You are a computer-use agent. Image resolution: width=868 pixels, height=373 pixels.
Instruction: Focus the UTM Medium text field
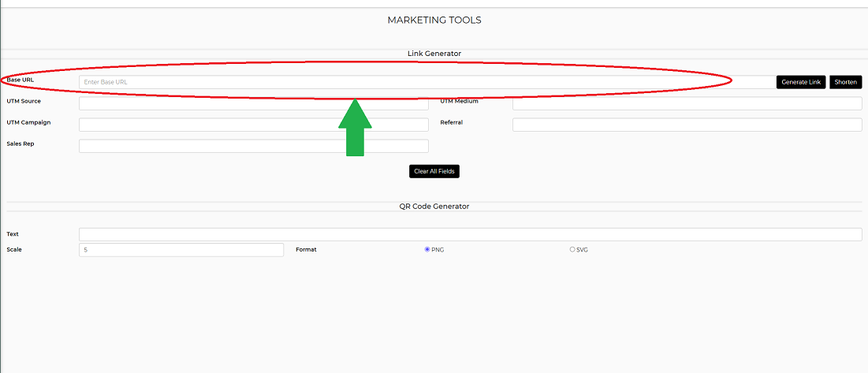(687, 103)
